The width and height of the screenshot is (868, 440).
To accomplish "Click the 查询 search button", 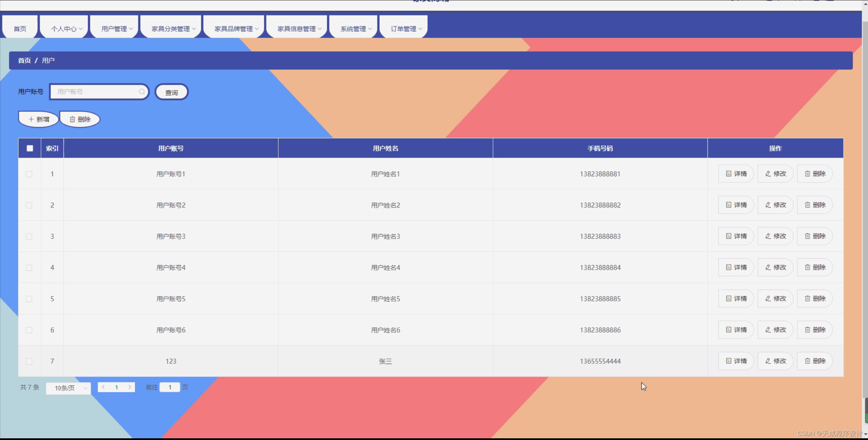I will tap(171, 92).
